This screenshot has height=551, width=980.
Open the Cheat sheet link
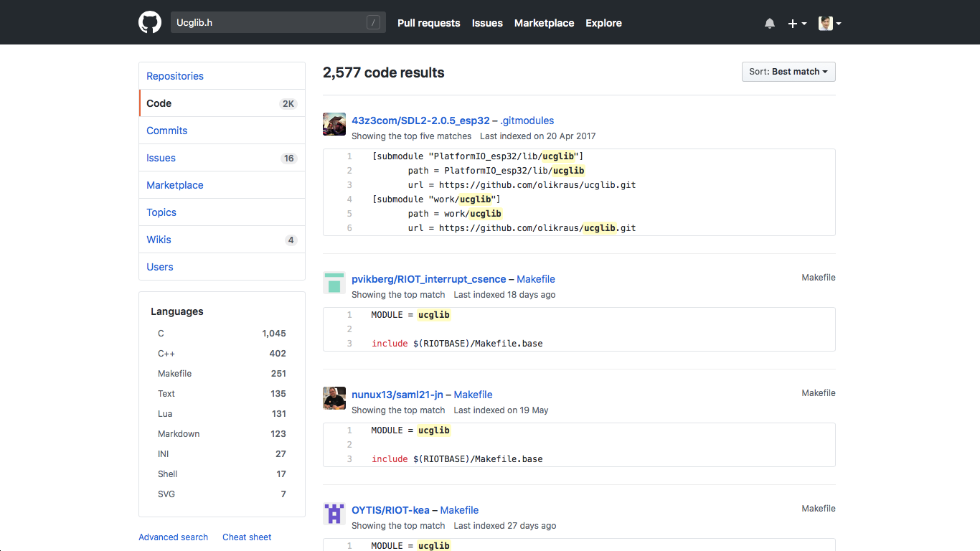coord(247,537)
